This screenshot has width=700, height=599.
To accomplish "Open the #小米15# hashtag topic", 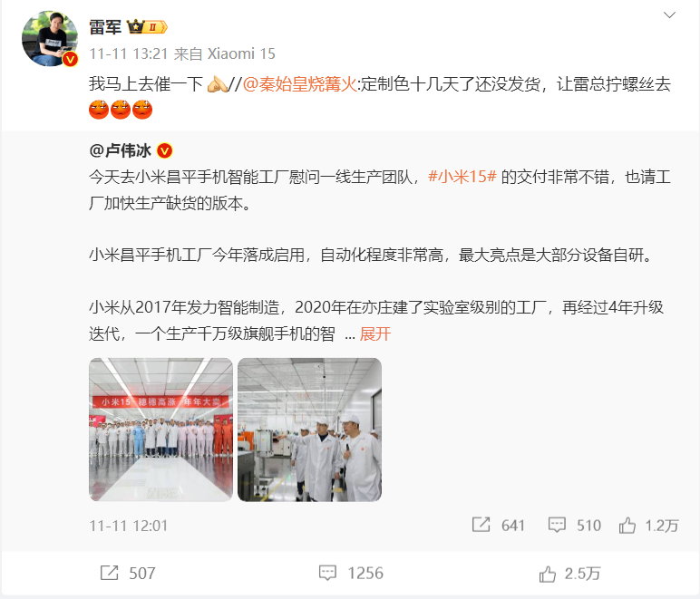I will pyautogui.click(x=462, y=177).
